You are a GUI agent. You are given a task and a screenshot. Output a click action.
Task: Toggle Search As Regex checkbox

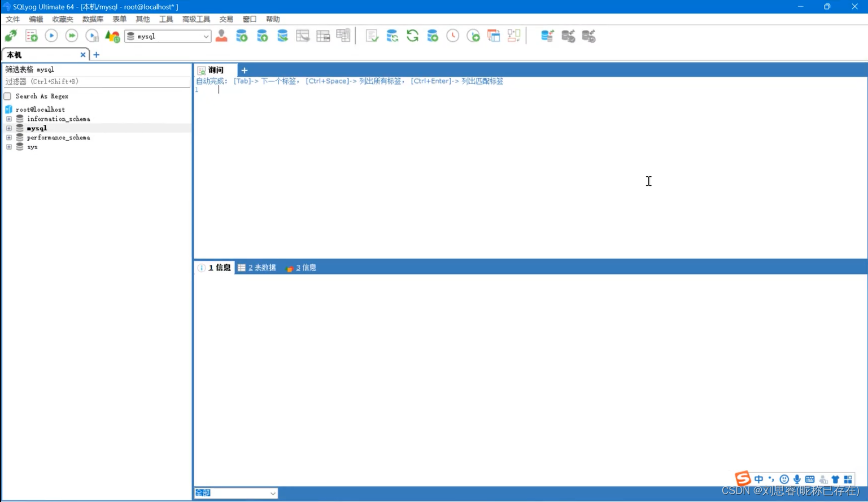(8, 97)
